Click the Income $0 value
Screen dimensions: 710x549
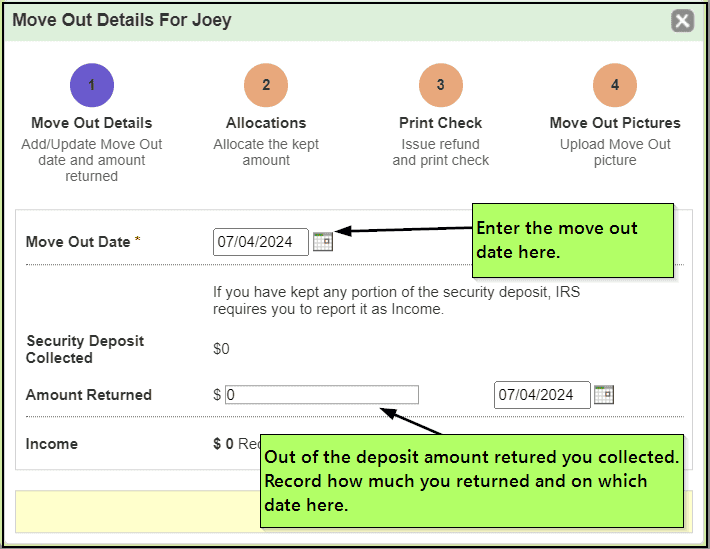tap(223, 444)
